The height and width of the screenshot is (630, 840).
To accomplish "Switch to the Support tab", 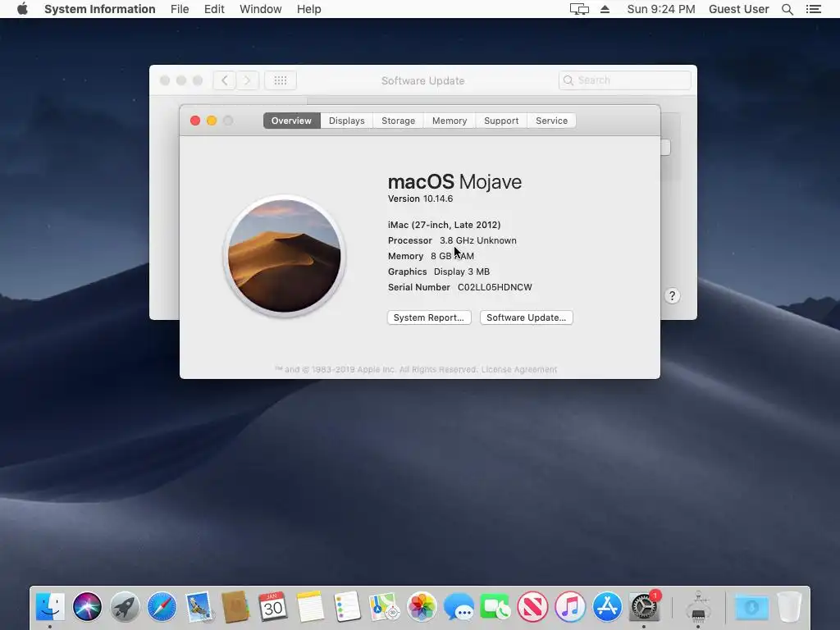I will pos(501,121).
